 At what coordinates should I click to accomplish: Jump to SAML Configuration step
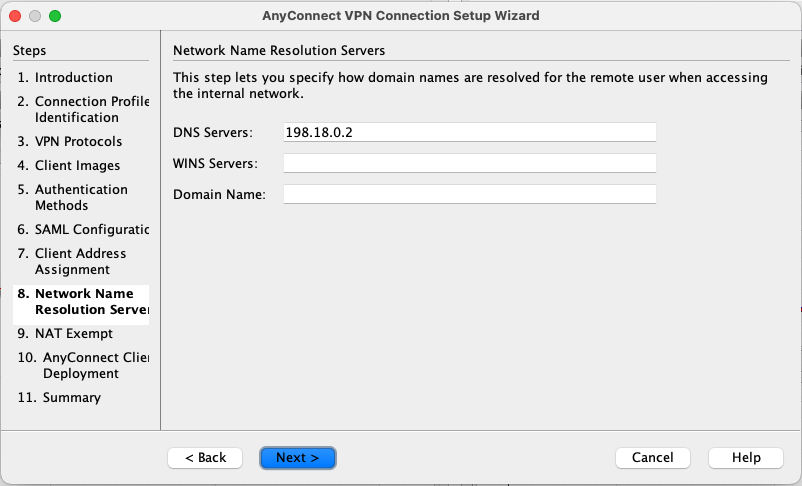pyautogui.click(x=88, y=229)
